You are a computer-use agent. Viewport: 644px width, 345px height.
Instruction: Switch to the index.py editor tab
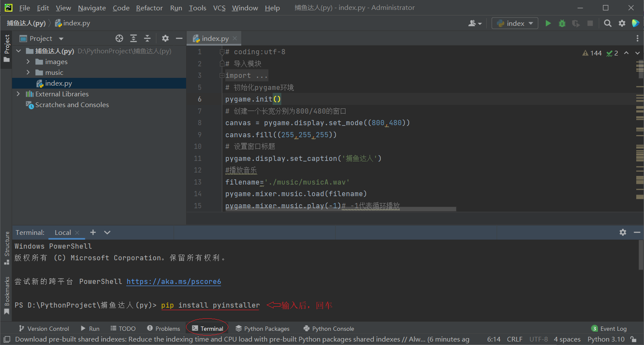[x=214, y=38]
